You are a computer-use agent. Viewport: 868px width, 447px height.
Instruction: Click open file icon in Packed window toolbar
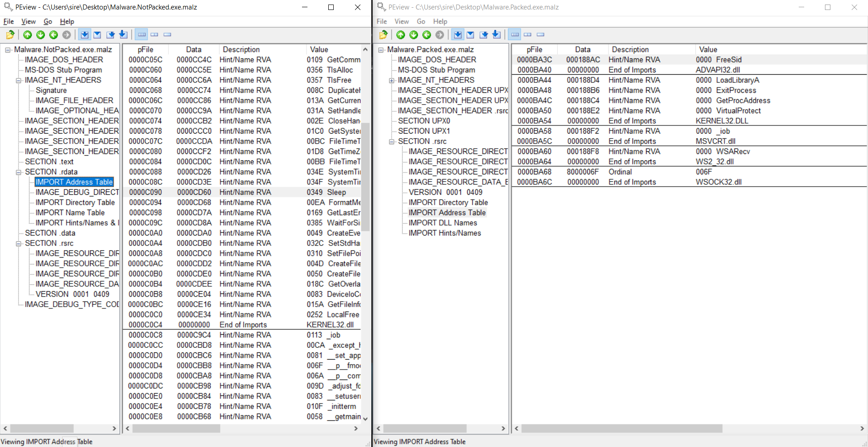[383, 35]
